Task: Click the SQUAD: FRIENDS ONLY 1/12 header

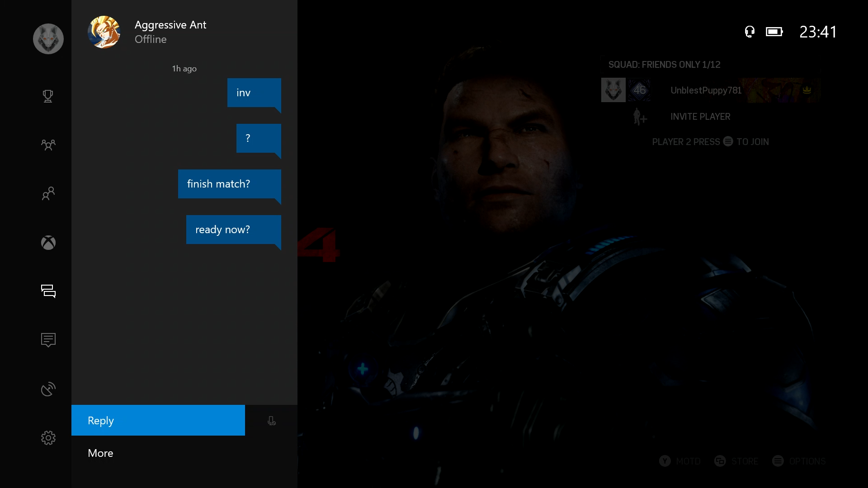Action: click(665, 65)
